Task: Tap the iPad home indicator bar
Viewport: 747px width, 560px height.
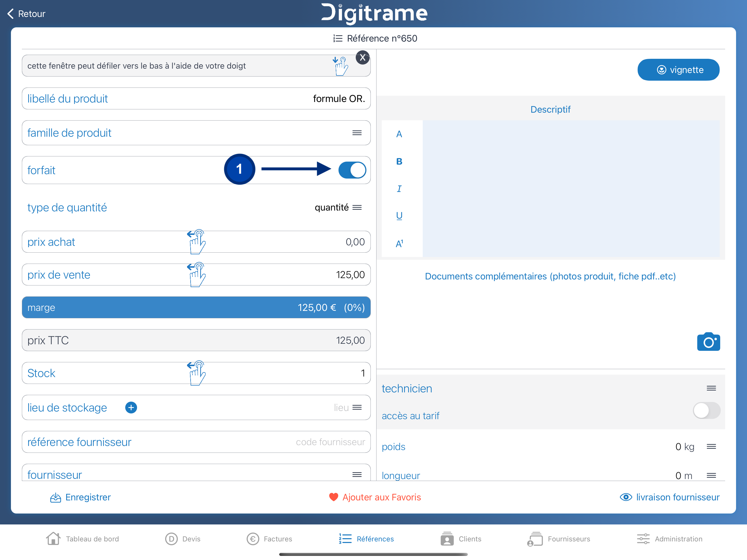Action: pyautogui.click(x=373, y=554)
